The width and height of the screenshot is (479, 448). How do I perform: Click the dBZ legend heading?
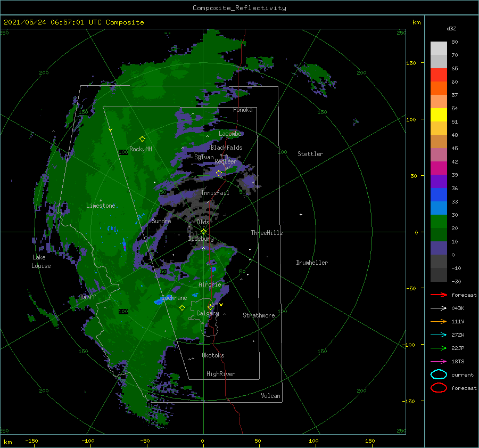[x=451, y=28]
